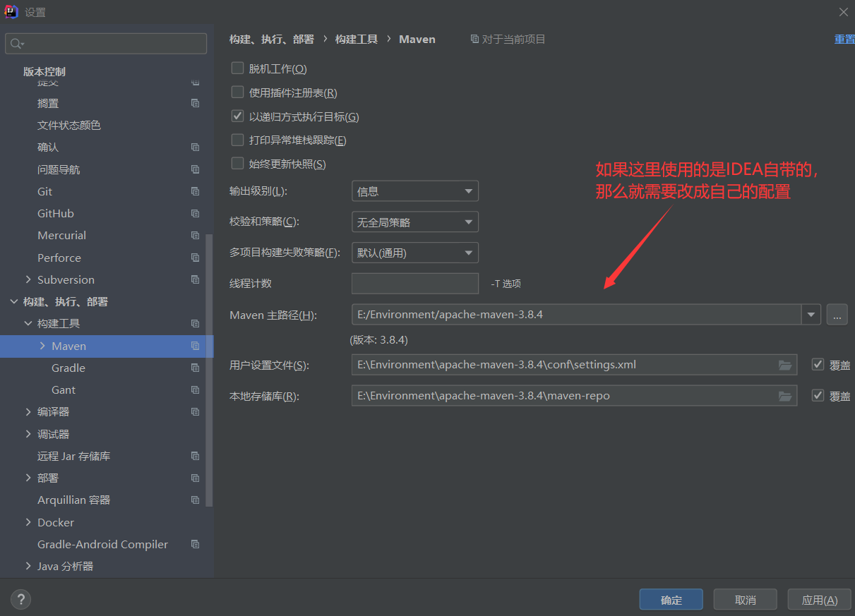Uncheck execute goals recursively option
This screenshot has width=855, height=616.
[x=238, y=116]
